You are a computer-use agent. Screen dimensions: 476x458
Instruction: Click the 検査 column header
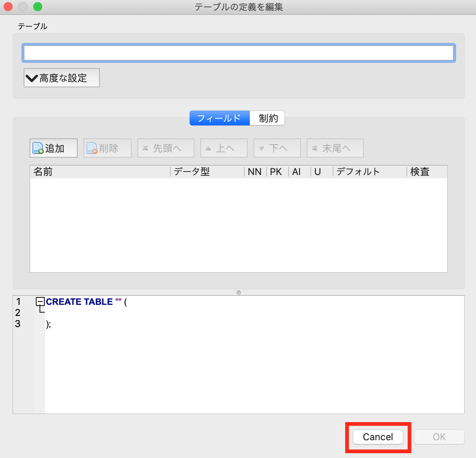(x=427, y=172)
